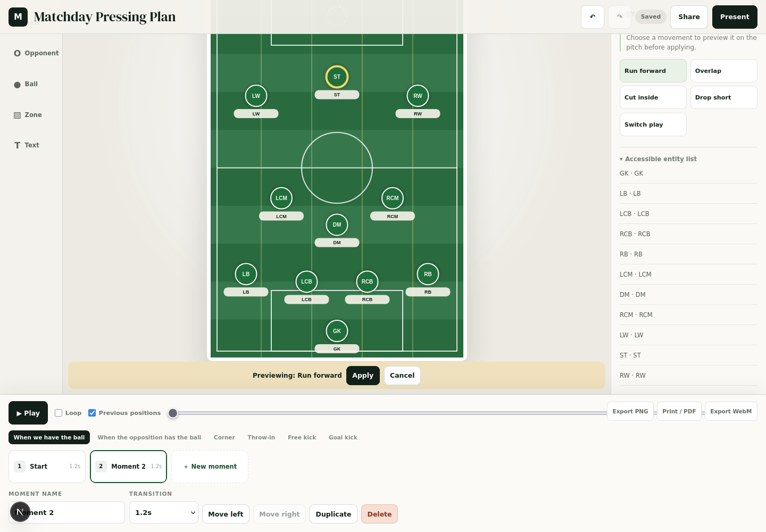Click the timeline scrubber handle

[173, 413]
